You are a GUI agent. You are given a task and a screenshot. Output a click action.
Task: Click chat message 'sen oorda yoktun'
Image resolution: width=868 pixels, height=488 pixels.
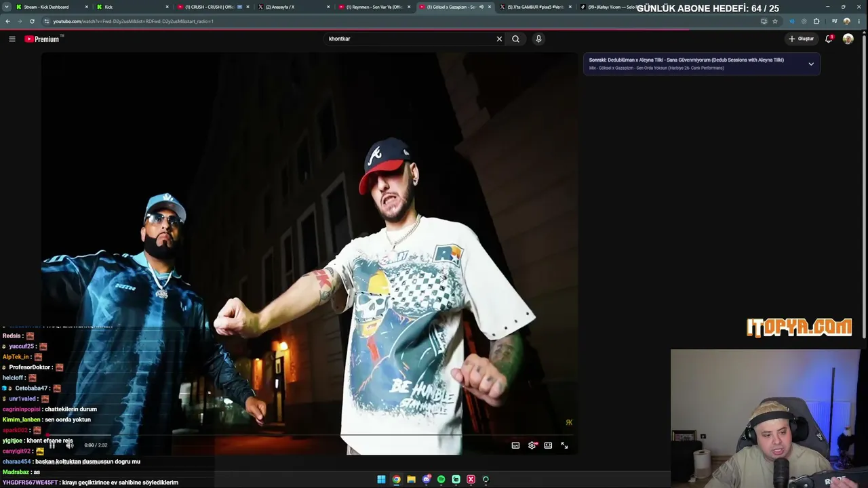[x=68, y=420]
